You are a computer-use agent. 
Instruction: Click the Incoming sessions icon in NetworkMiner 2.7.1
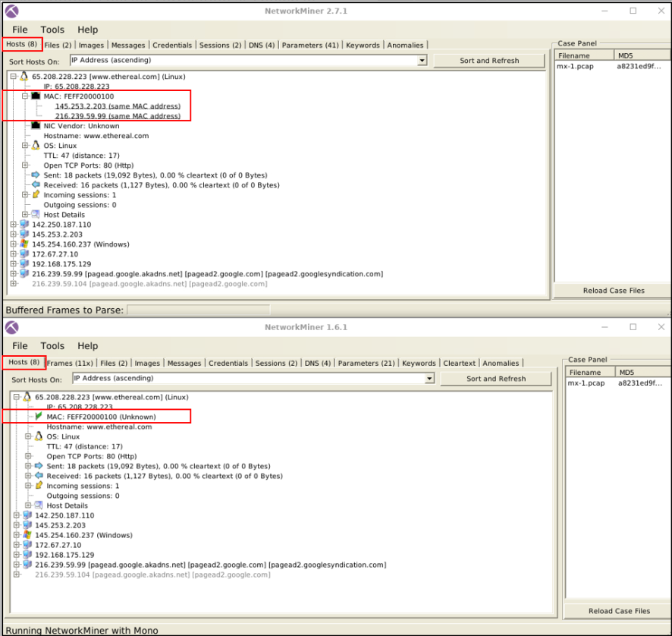[36, 195]
